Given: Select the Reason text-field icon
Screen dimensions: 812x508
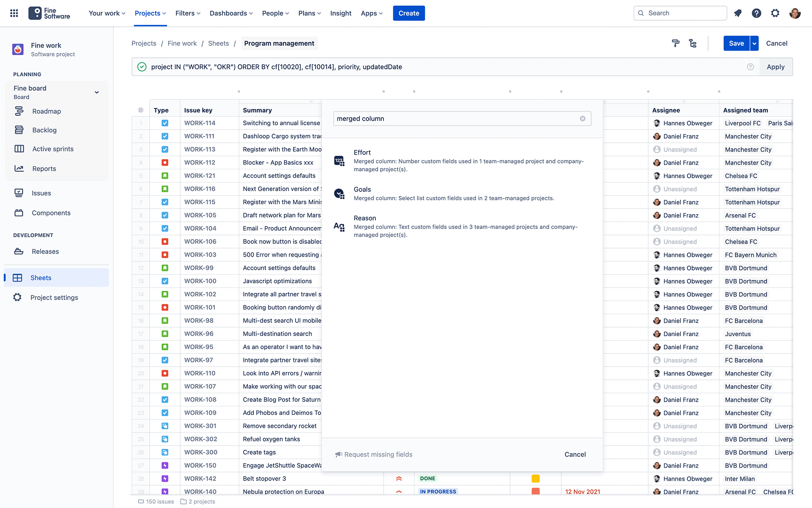Looking at the screenshot, I should pyautogui.click(x=339, y=226).
